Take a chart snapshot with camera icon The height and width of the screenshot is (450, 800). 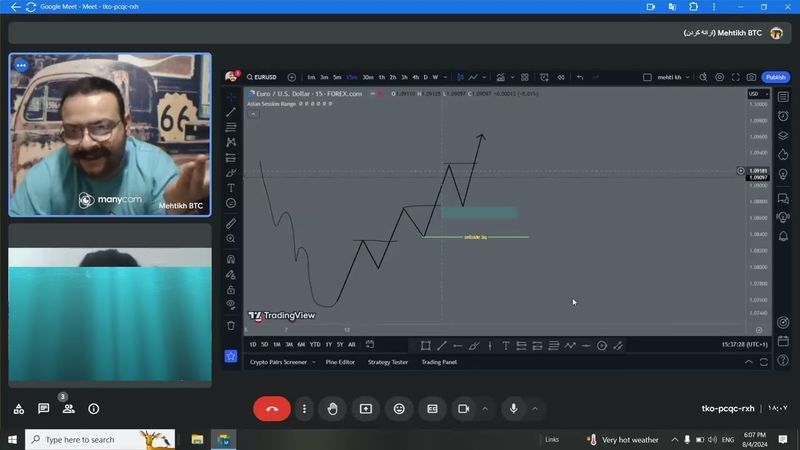(x=751, y=77)
